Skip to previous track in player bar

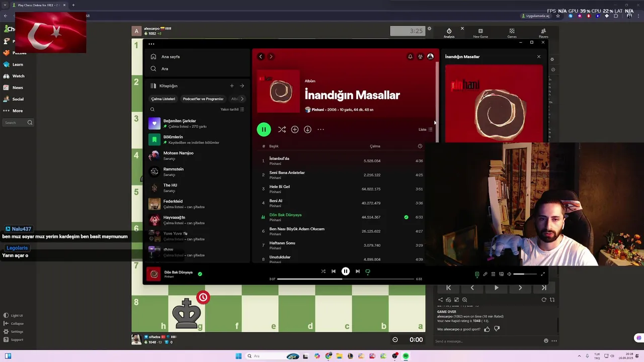tap(333, 271)
